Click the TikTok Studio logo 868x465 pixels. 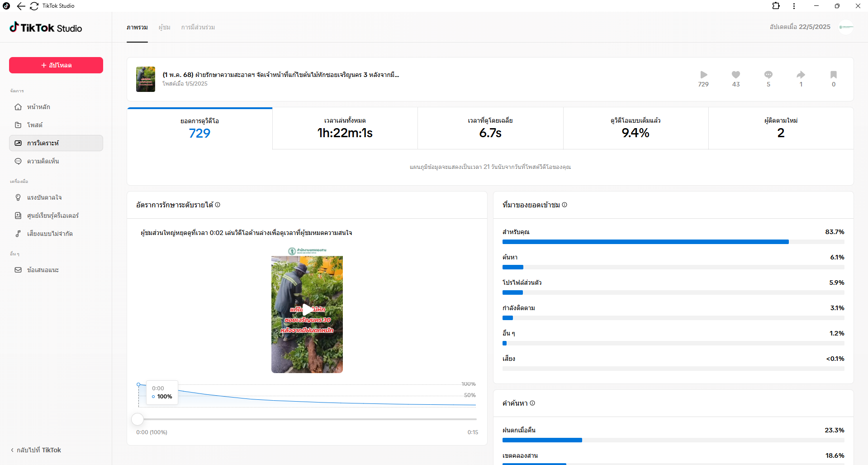pos(46,28)
